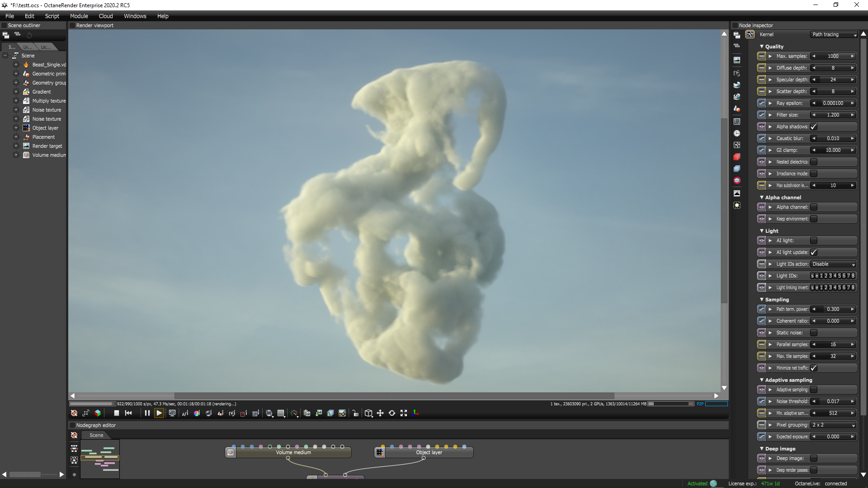
Task: Disable the Alpha shadows checkbox
Action: pos(814,127)
